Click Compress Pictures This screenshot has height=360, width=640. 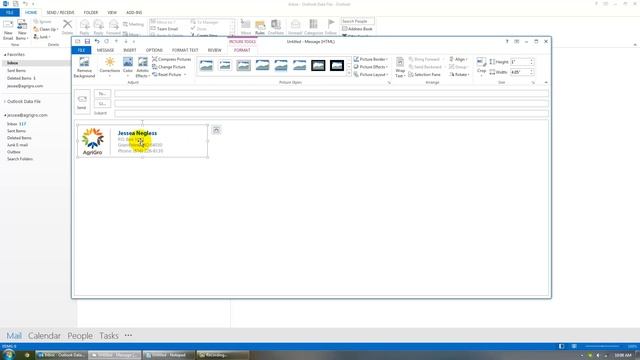tap(171, 59)
